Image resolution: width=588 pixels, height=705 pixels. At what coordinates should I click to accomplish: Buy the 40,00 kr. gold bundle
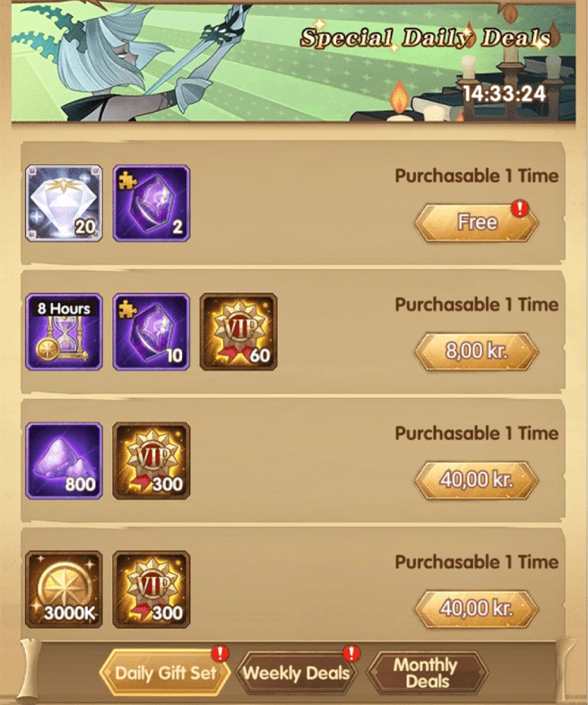coord(477,608)
